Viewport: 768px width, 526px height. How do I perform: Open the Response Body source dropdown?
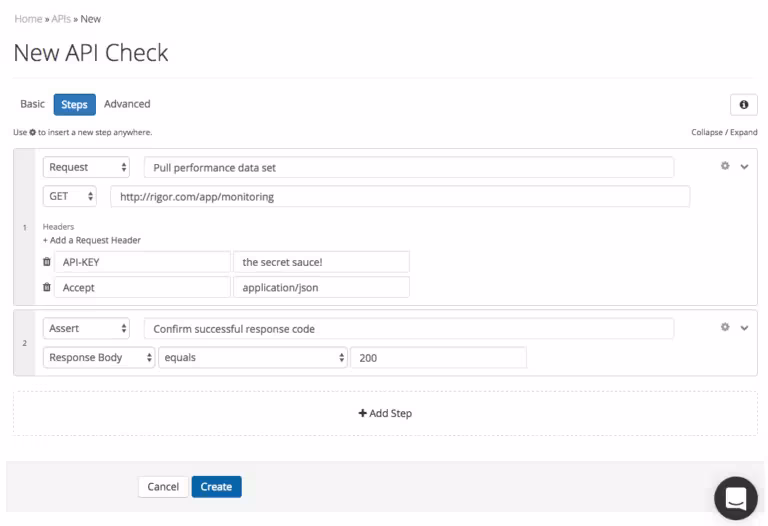[99, 358]
